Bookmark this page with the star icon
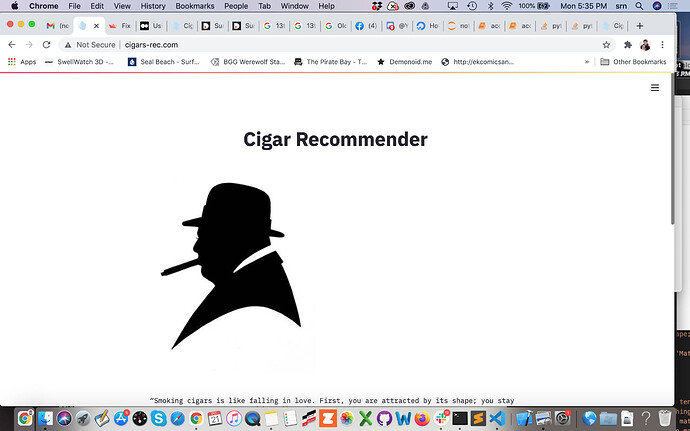Screen dimensions: 690x431 pos(606,44)
